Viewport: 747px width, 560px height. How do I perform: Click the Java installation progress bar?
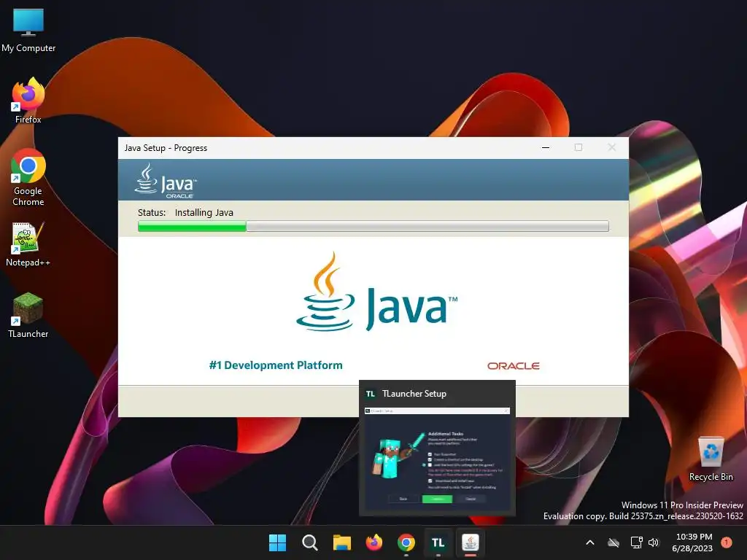373,226
